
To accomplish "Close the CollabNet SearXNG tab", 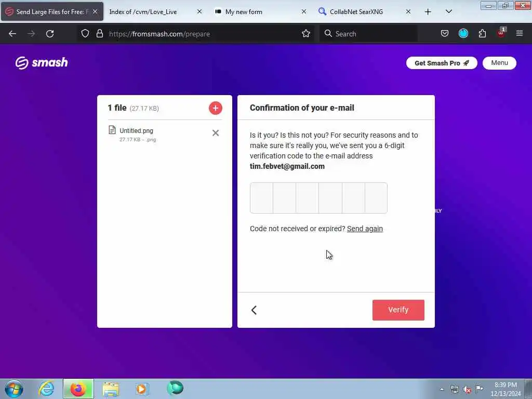I will (x=408, y=11).
